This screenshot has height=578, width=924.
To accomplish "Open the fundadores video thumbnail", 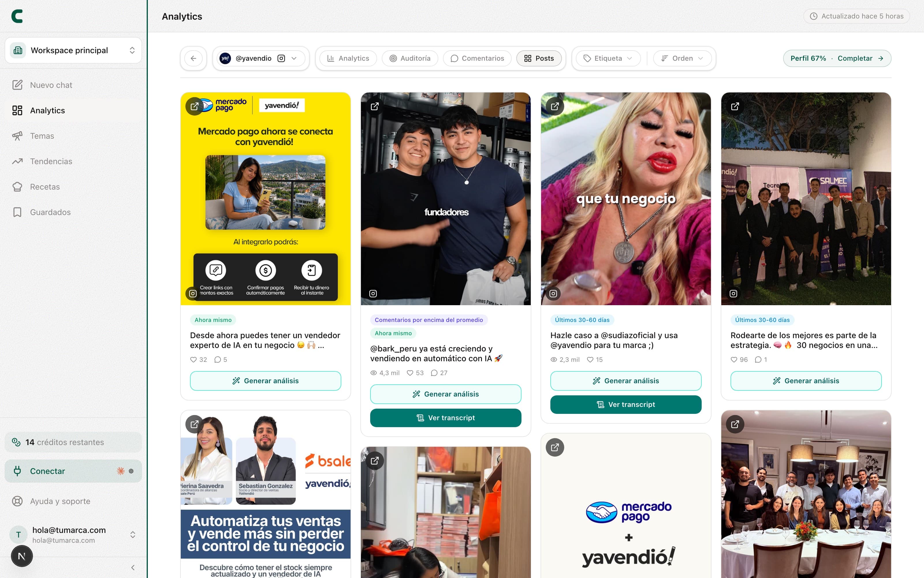I will tap(446, 199).
